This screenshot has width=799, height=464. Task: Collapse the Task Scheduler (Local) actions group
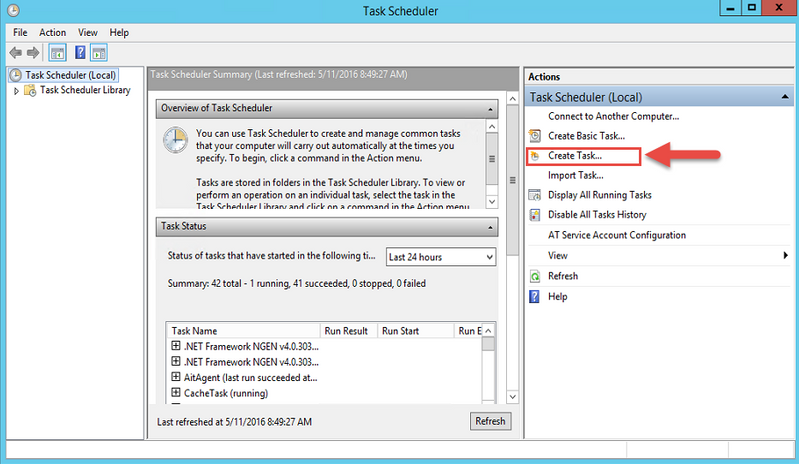[x=785, y=97]
